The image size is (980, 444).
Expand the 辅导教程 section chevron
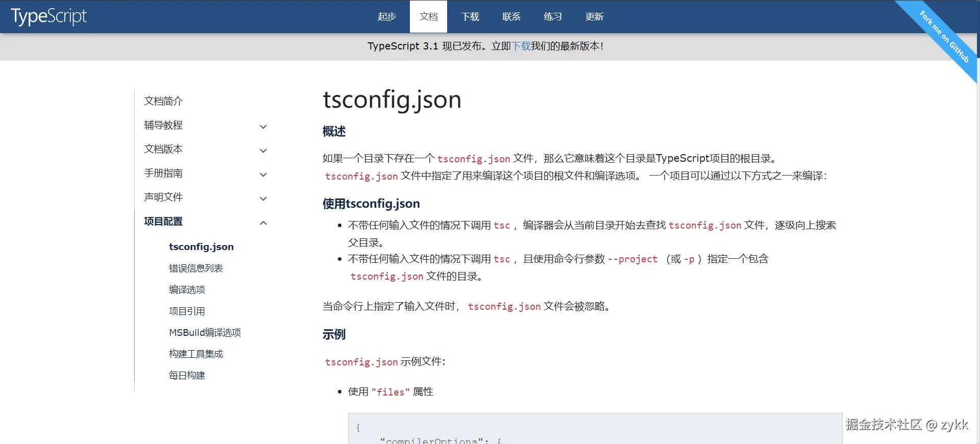pos(263,127)
